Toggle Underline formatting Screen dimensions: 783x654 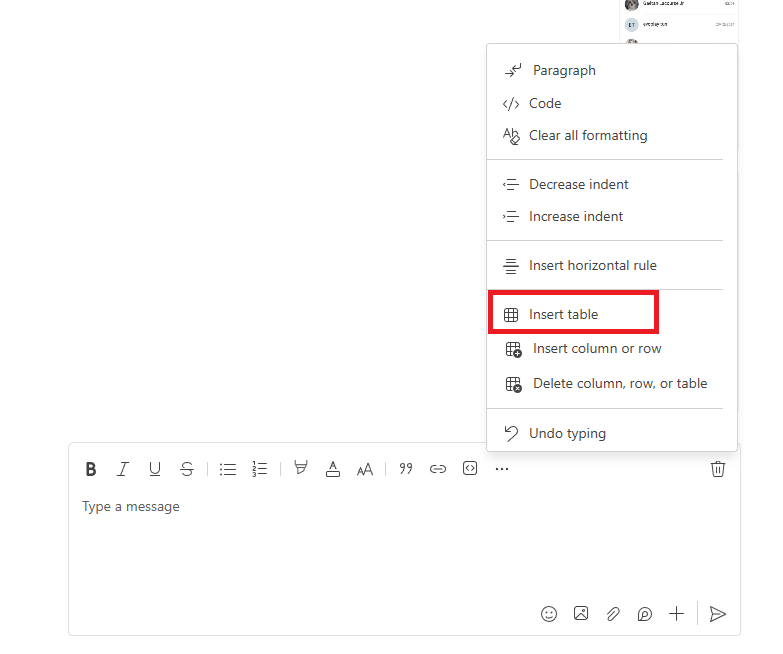click(x=155, y=469)
